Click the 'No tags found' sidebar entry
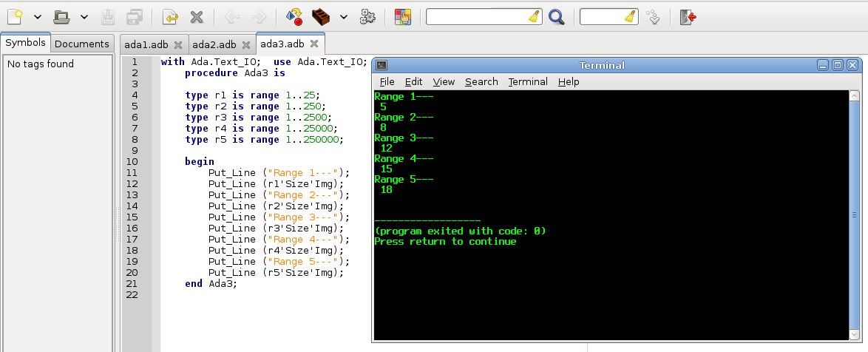Viewport: 868px width, 352px height. (41, 64)
